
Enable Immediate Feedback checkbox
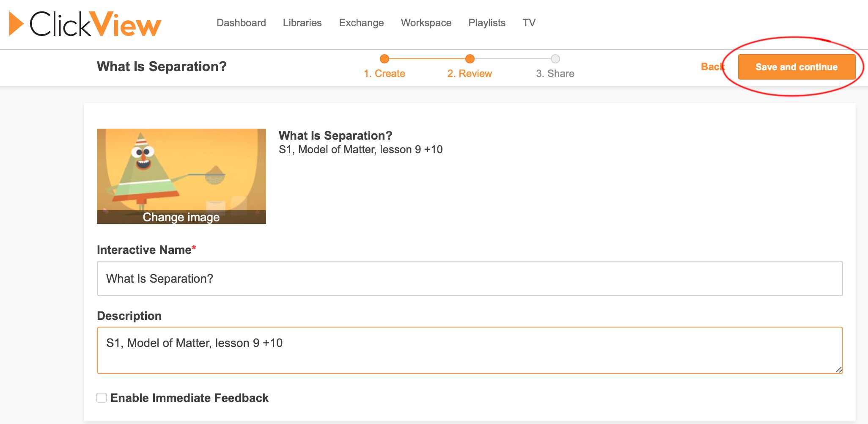(x=102, y=398)
